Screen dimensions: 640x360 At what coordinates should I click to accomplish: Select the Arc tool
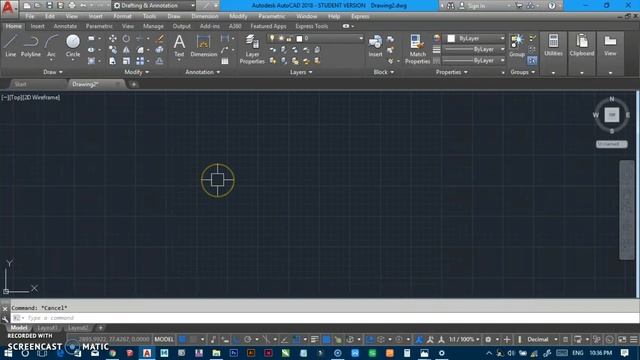[x=51, y=46]
